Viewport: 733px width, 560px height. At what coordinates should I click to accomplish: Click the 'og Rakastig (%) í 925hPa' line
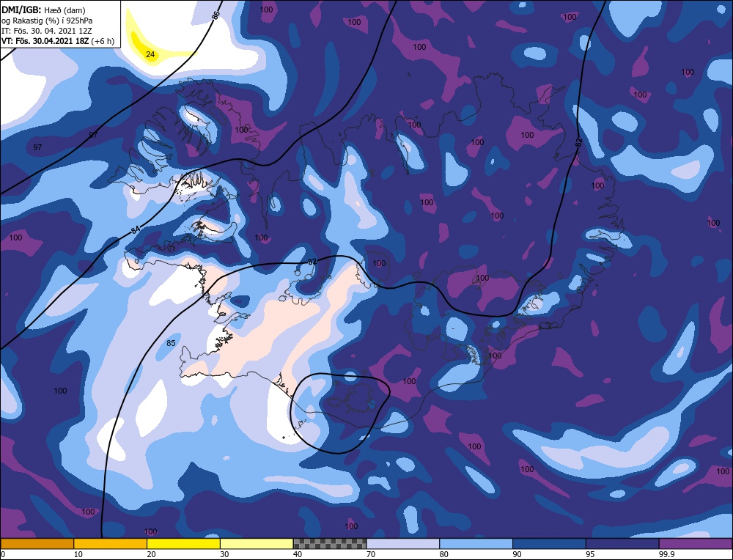click(47, 20)
